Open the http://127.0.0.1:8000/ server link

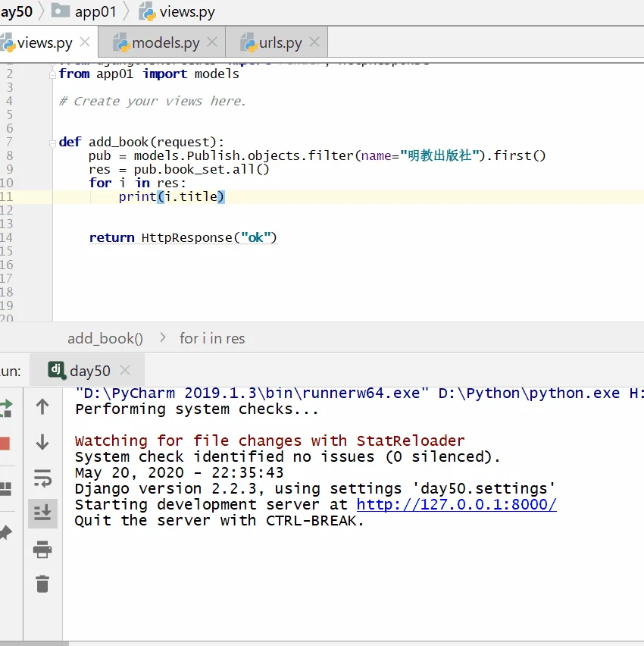(456, 505)
